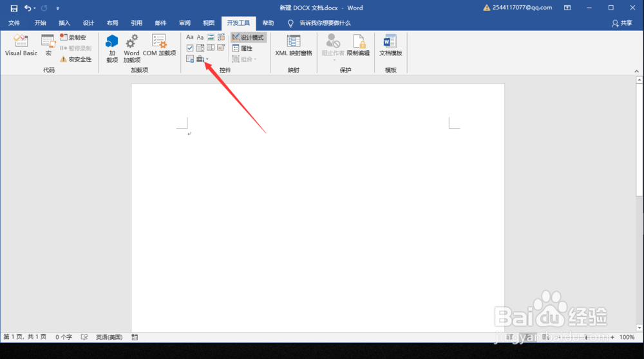This screenshot has height=359, width=644.
Task: Open the proofing spell check status icon
Action: pyautogui.click(x=84, y=337)
